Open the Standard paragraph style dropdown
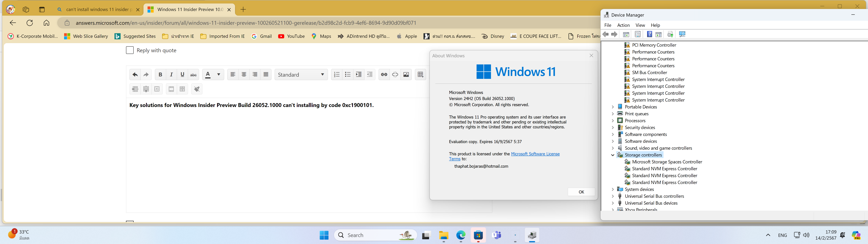This screenshot has width=868, height=244. 301,74
